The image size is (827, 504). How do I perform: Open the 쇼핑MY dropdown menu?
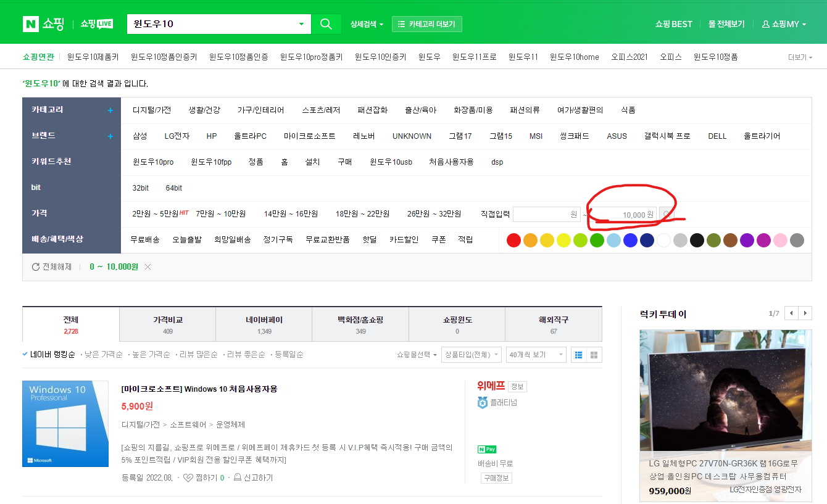click(x=785, y=24)
